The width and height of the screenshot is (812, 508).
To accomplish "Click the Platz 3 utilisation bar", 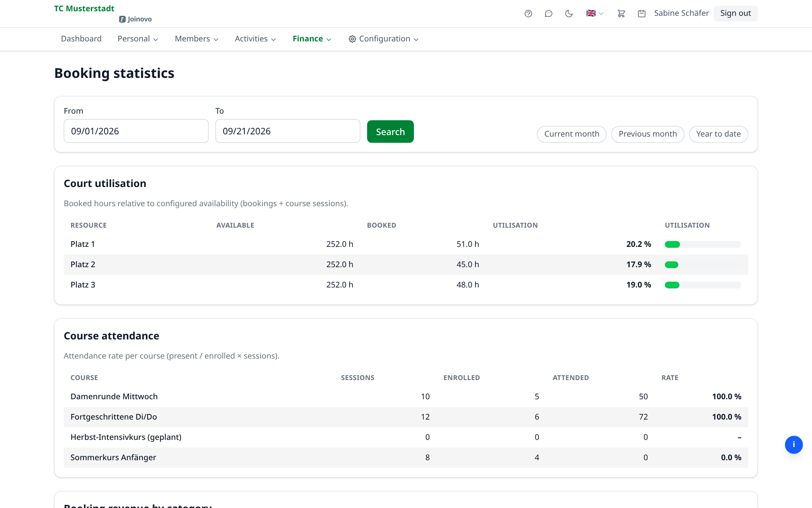I will [x=703, y=285].
